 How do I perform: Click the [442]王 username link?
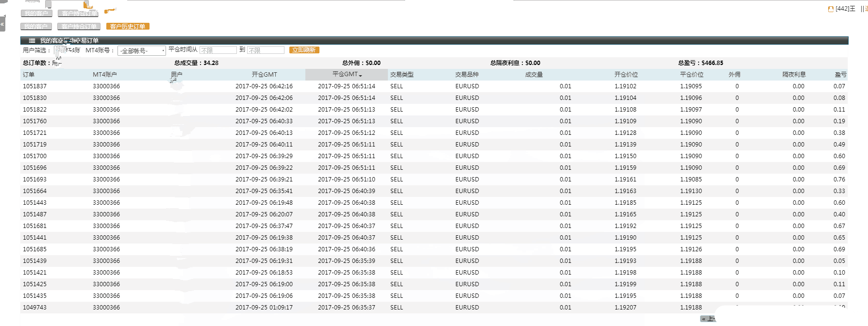click(x=845, y=9)
